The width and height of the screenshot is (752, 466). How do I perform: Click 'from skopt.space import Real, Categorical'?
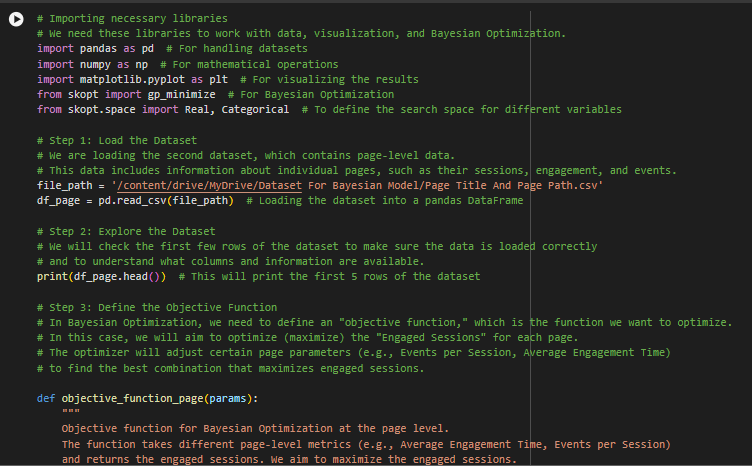tap(163, 110)
